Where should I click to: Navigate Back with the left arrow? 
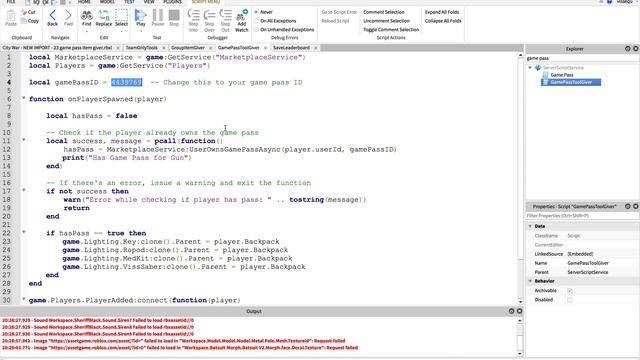52,16
